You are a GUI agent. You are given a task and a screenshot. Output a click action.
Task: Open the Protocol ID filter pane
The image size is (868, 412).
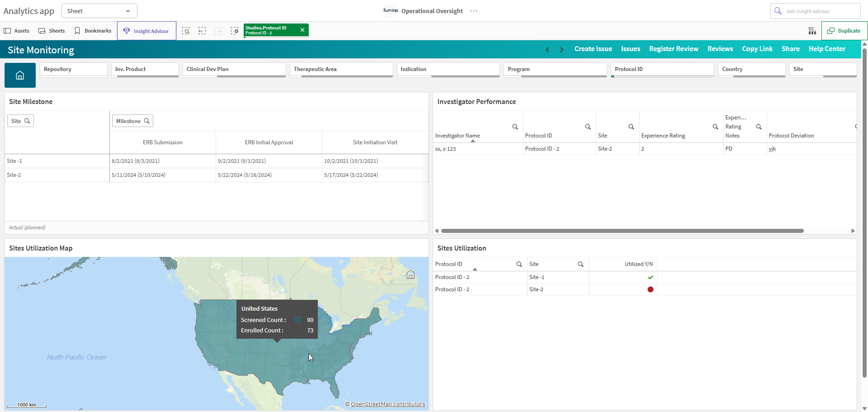tap(662, 70)
